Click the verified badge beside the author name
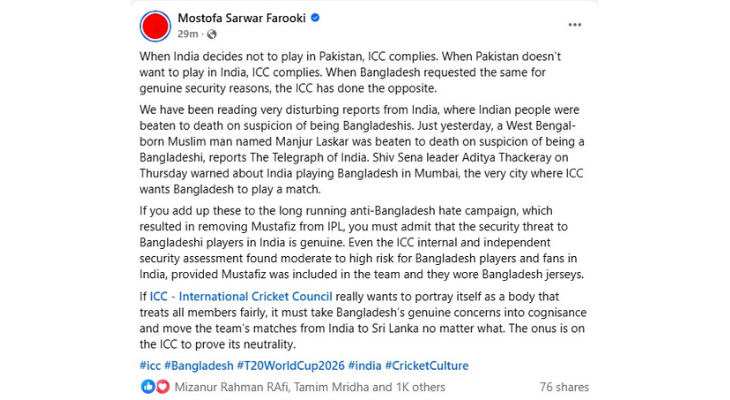Viewport: 730px width, 400px height. pyautogui.click(x=315, y=18)
